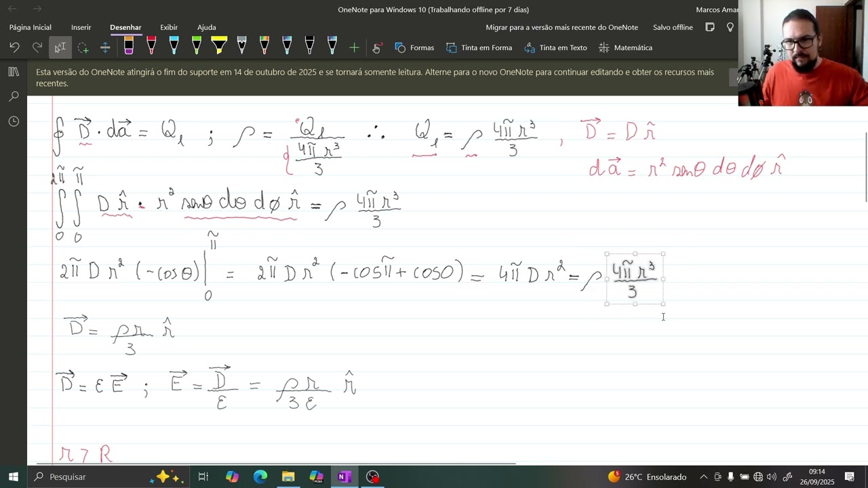Open volume control in system tray
This screenshot has width=868, height=488.
772,476
